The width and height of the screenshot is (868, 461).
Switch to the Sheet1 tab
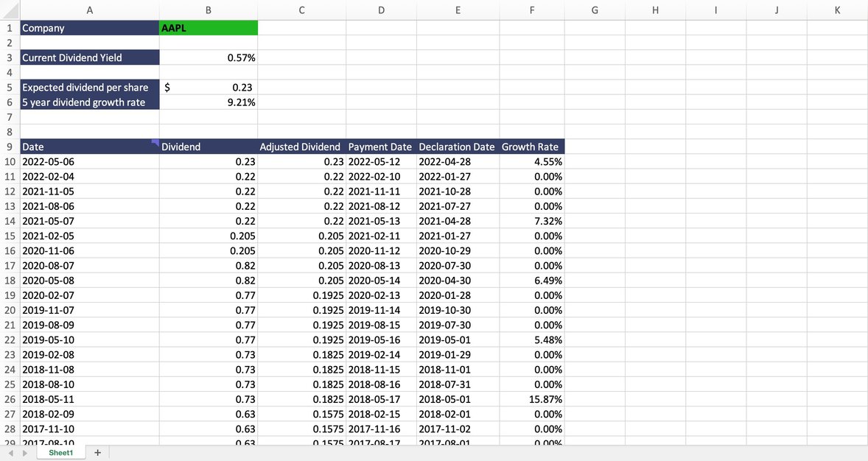(60, 452)
